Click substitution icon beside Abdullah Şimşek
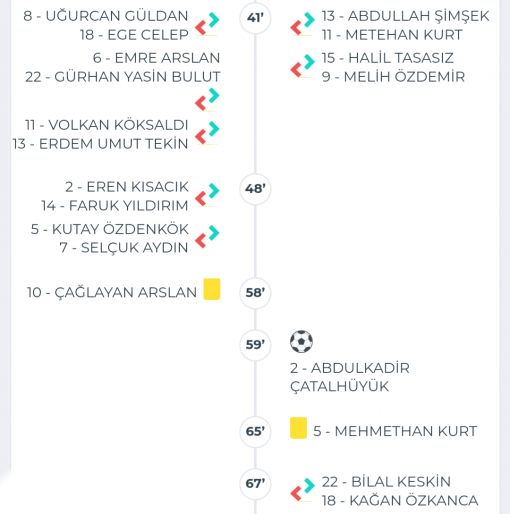This screenshot has height=514, width=510. [x=303, y=24]
